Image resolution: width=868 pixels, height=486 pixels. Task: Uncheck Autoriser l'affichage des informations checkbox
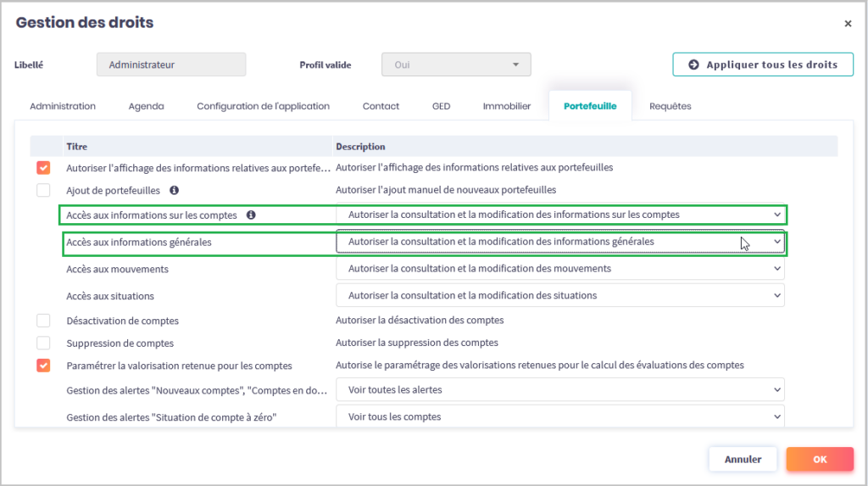tap(43, 168)
